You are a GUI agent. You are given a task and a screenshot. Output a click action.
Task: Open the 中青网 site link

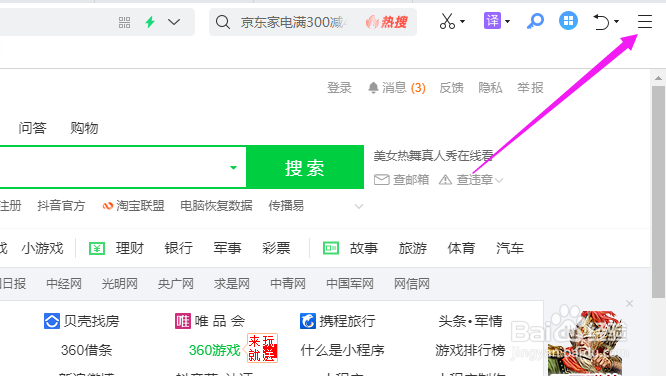click(x=288, y=284)
